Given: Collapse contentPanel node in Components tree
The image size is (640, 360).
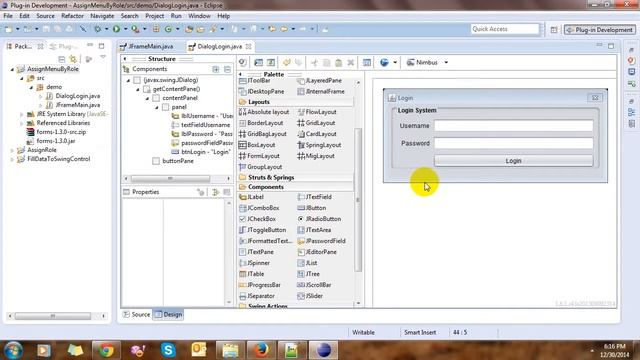Looking at the screenshot, I should pos(147,98).
